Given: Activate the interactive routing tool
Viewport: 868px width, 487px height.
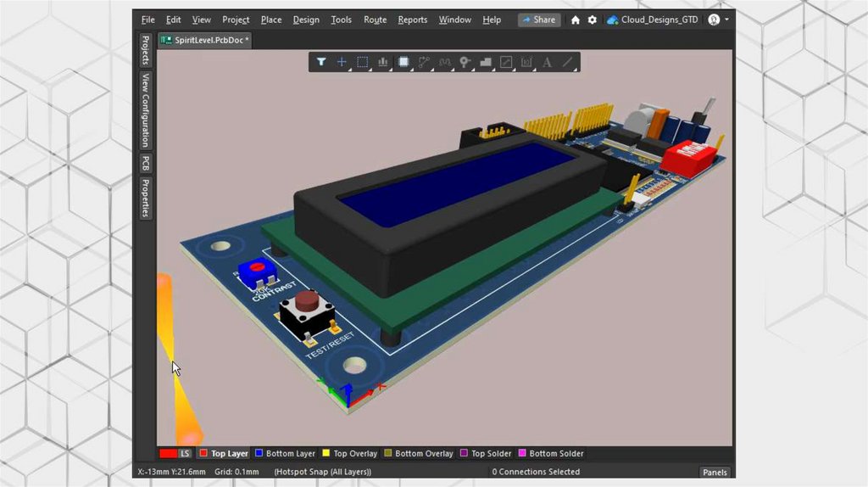Looking at the screenshot, I should click(x=424, y=62).
